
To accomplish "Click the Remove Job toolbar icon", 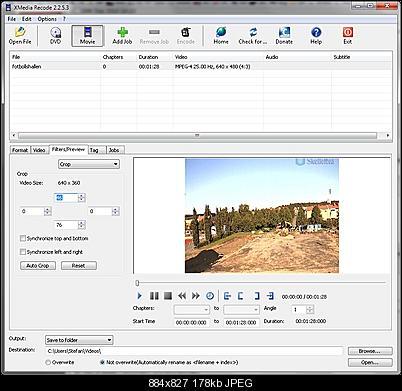I will 154,36.
